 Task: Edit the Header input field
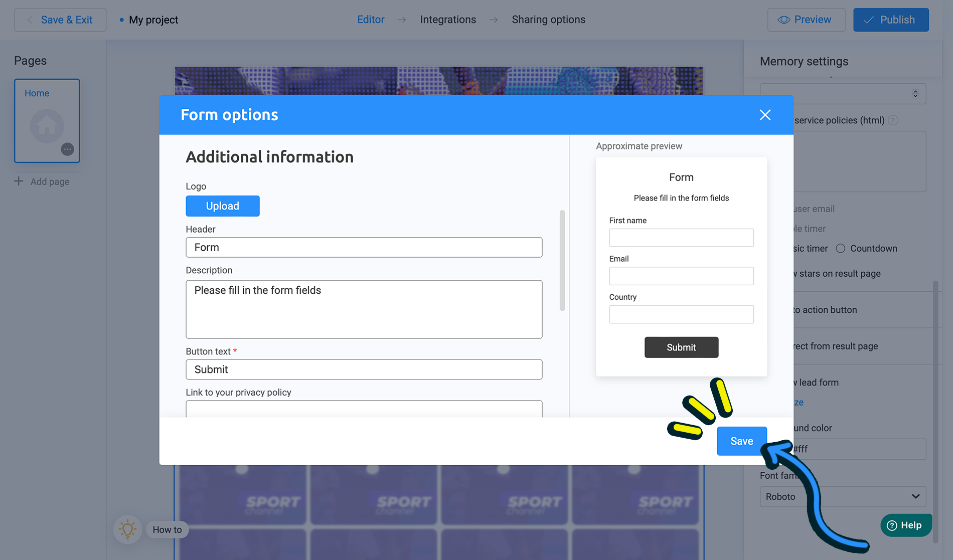click(x=364, y=247)
